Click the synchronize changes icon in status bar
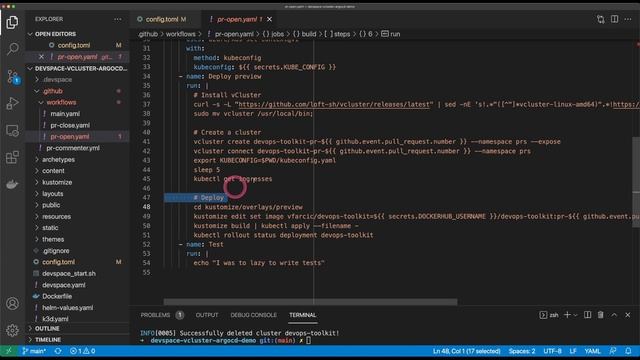 pyautogui.click(x=58, y=351)
